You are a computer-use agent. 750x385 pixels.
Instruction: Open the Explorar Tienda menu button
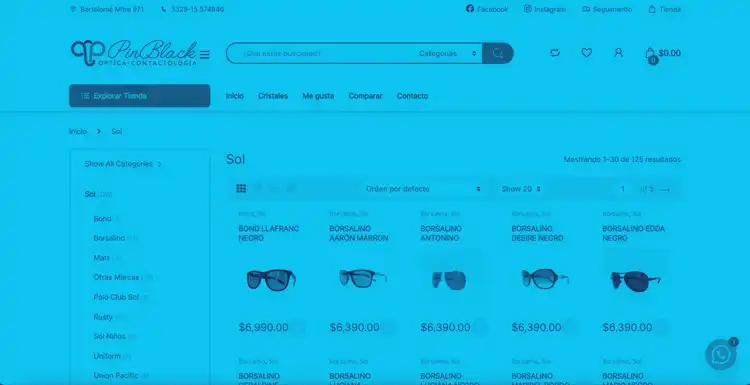coord(140,96)
